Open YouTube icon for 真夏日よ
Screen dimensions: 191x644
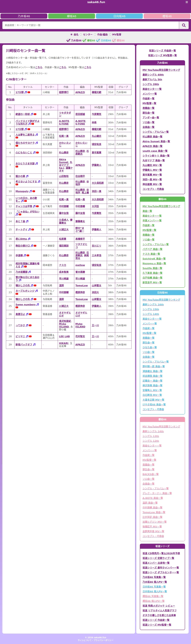[x=30, y=314]
